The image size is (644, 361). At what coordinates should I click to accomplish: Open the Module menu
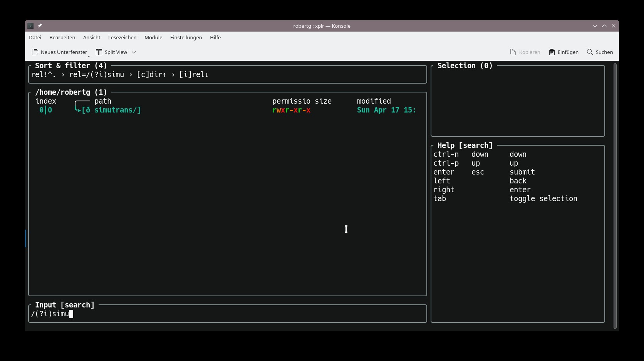(x=153, y=37)
